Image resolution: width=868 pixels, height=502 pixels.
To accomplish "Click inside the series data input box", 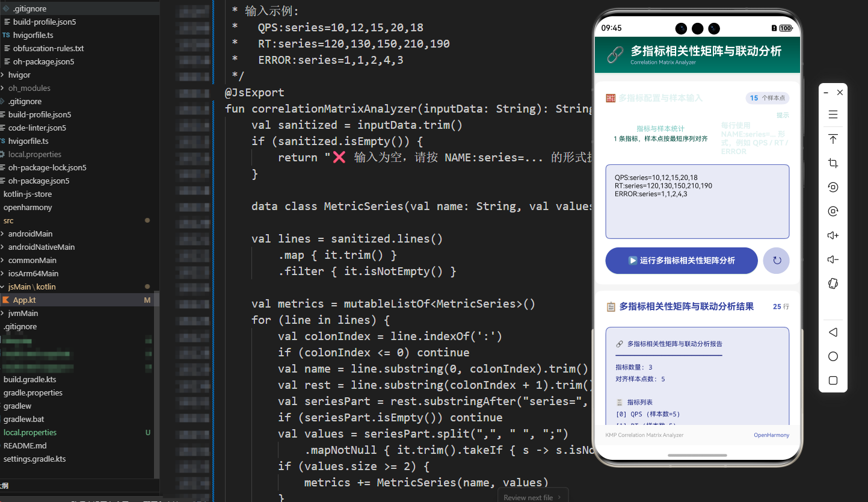I will pyautogui.click(x=697, y=202).
